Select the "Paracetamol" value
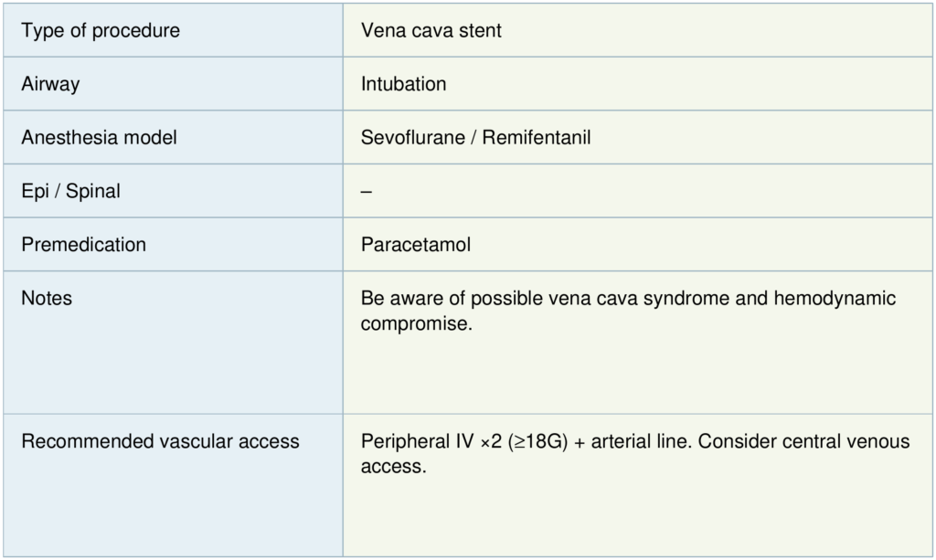 pyautogui.click(x=416, y=245)
